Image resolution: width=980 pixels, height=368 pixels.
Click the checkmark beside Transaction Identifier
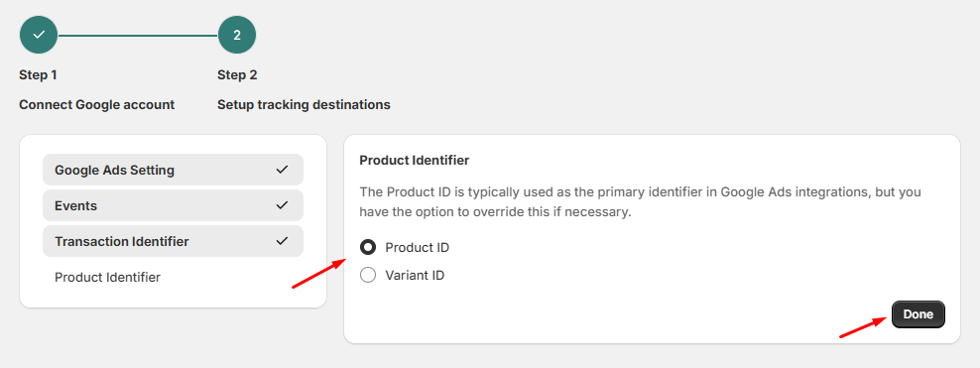tap(282, 241)
